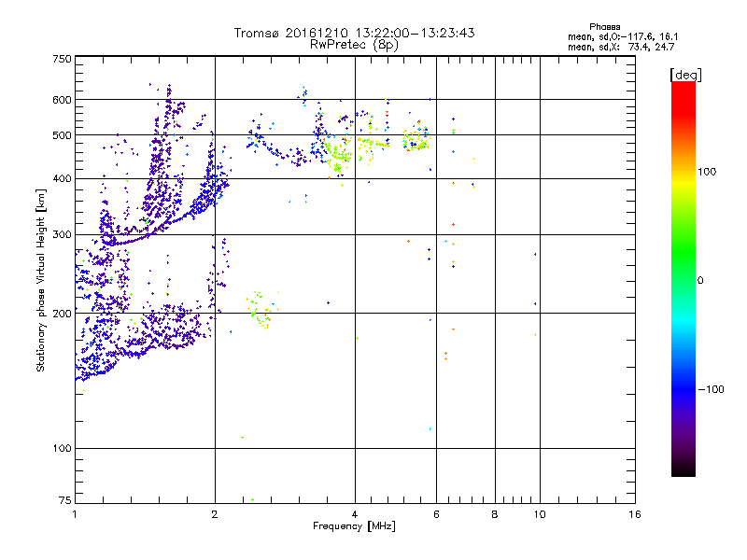This screenshot has width=747, height=560.
Task: Click the y-axis '600' tick label
Action: 62,100
